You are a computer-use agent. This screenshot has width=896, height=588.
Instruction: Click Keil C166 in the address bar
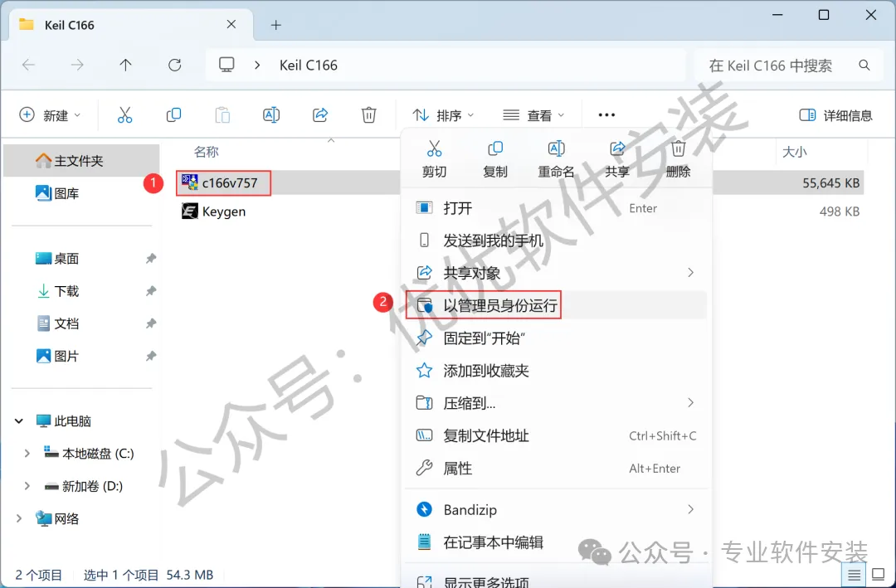(309, 66)
